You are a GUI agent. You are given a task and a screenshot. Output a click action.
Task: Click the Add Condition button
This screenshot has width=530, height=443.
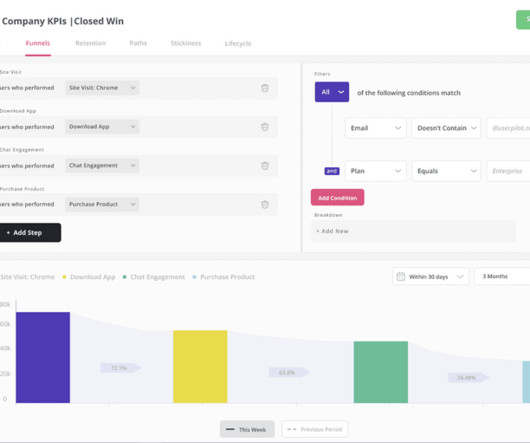tap(337, 198)
